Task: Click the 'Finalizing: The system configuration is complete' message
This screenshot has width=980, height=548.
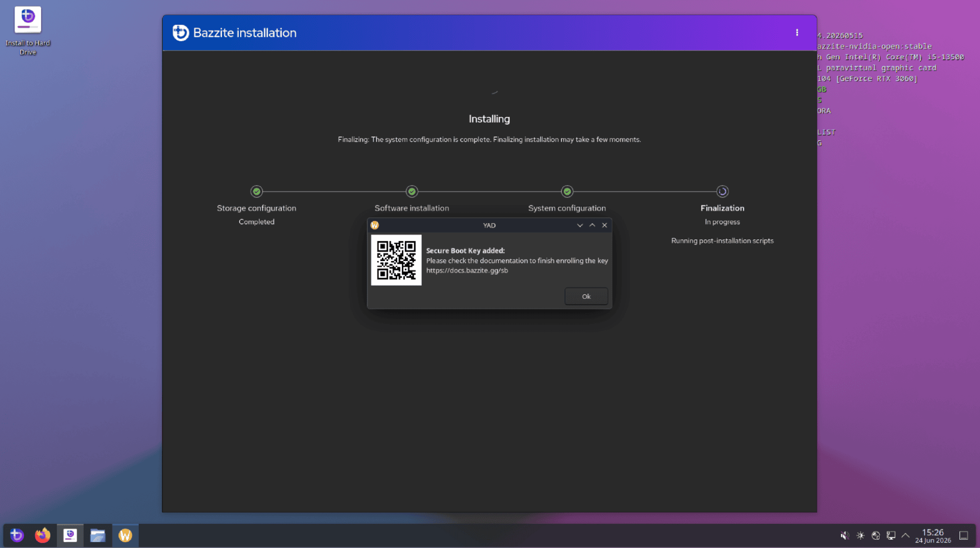Action: click(489, 139)
